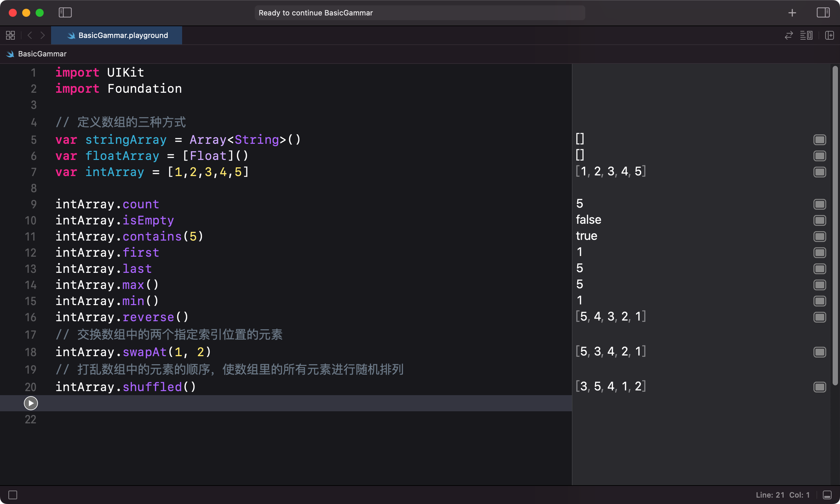The height and width of the screenshot is (504, 840).
Task: Click the BasicGammar breadcrumb
Action: (42, 54)
